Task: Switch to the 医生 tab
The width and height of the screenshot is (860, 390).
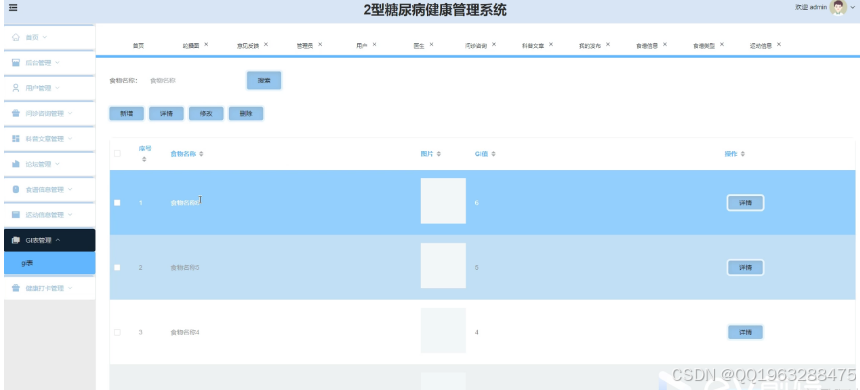Action: [419, 46]
